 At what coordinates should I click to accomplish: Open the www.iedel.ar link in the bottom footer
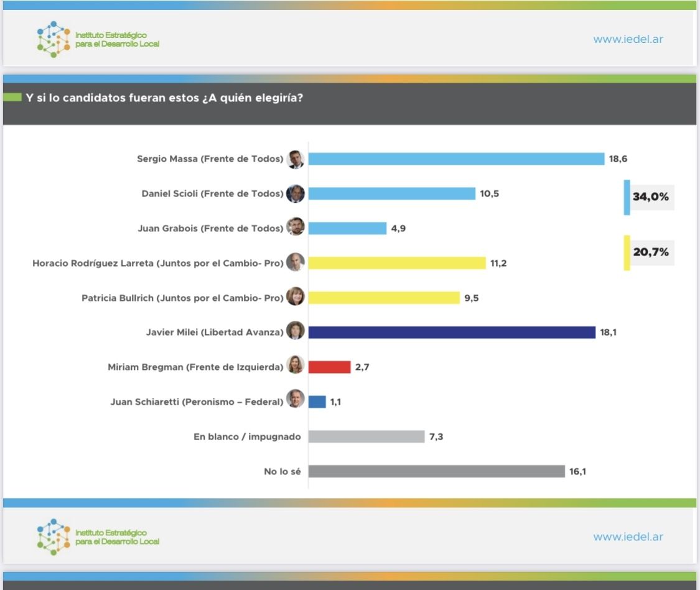628,537
